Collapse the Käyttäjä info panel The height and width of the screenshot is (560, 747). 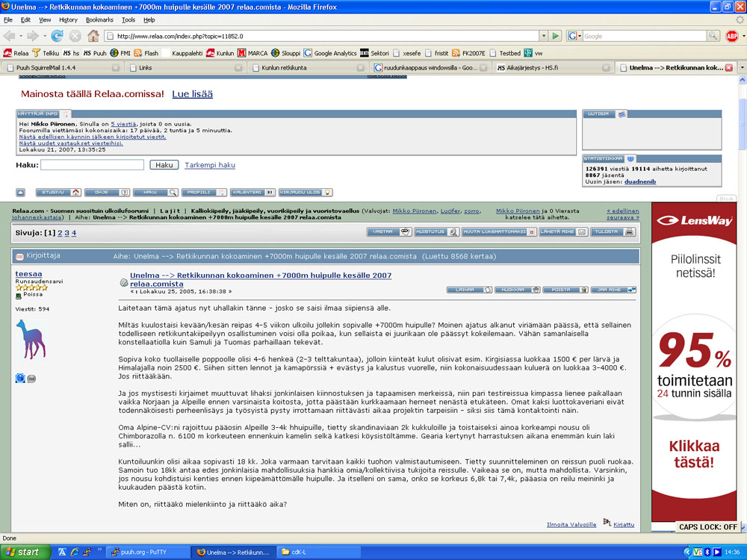[x=66, y=114]
